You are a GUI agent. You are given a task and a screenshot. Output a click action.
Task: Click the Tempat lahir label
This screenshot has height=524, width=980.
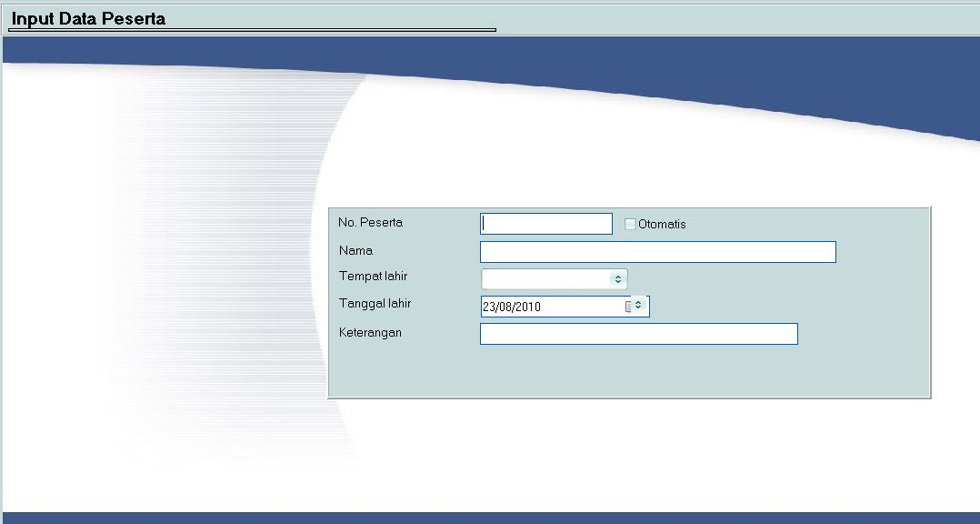point(373,277)
